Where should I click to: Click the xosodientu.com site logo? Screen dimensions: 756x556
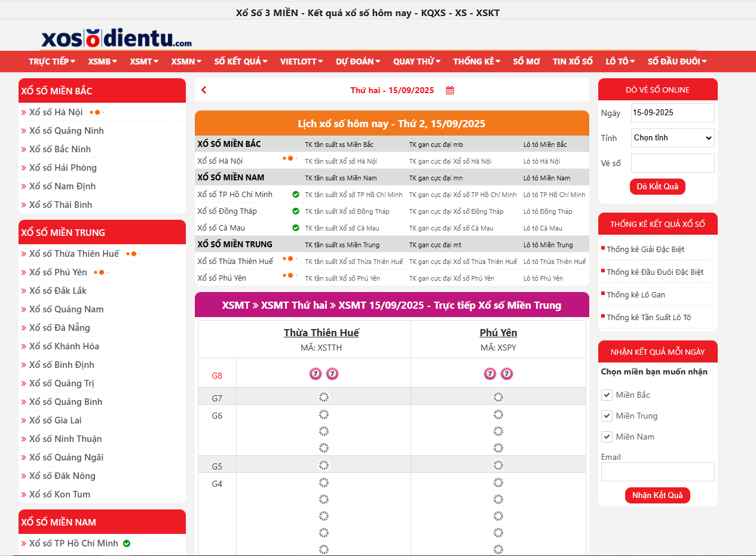click(x=117, y=38)
